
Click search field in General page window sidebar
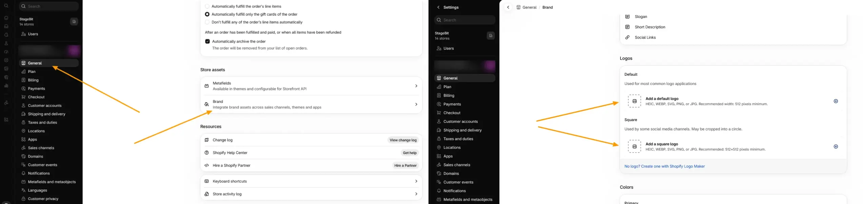48,6
